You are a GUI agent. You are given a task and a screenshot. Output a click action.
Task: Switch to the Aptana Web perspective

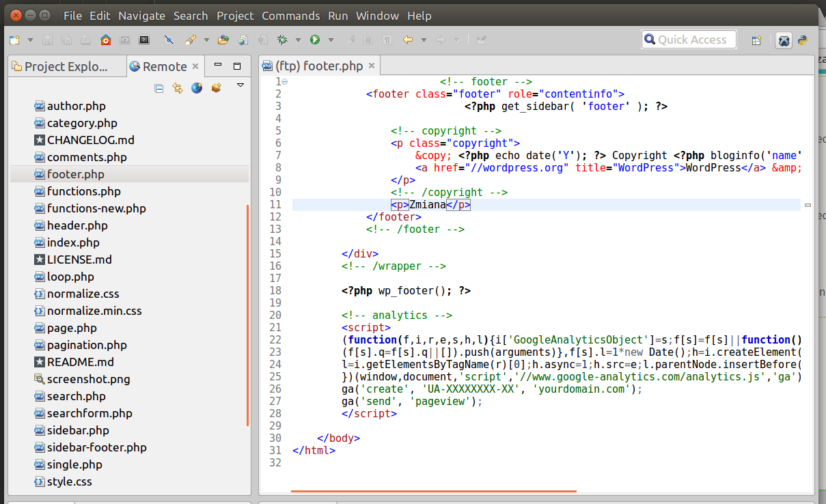(x=784, y=40)
